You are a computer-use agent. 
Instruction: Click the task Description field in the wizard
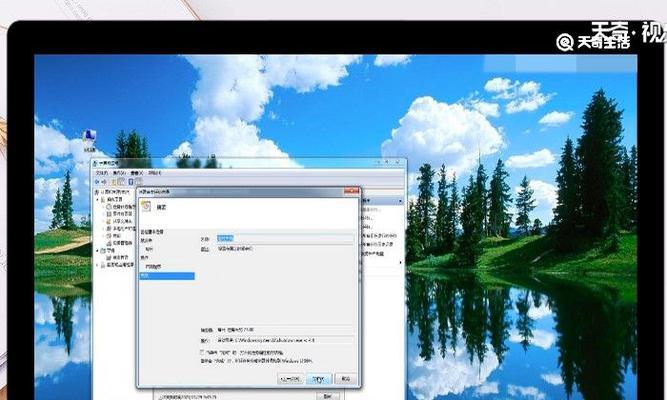[285, 285]
